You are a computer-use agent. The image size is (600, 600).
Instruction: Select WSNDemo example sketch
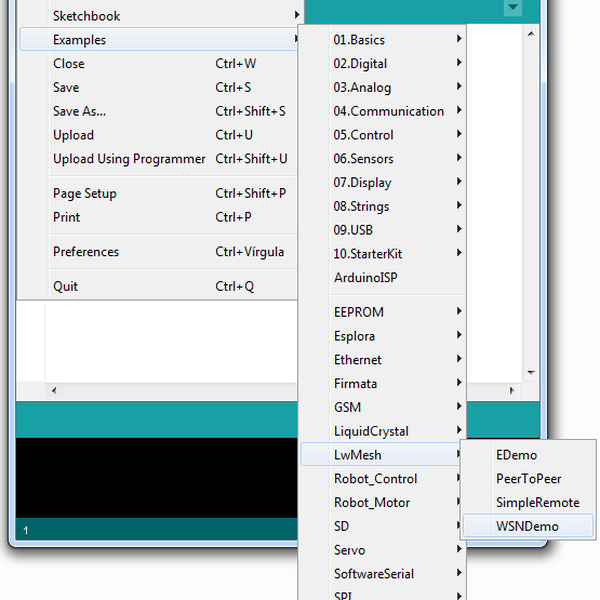(x=527, y=526)
